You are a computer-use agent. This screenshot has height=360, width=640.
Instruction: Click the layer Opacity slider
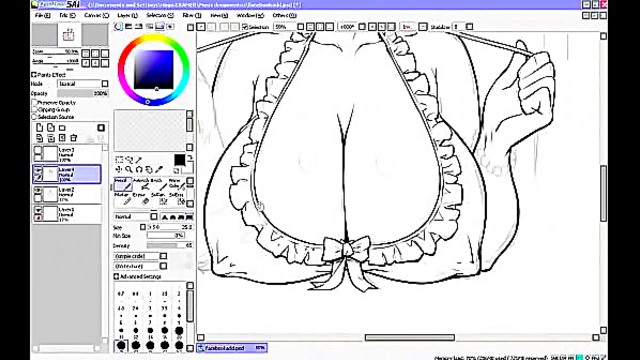[x=83, y=93]
